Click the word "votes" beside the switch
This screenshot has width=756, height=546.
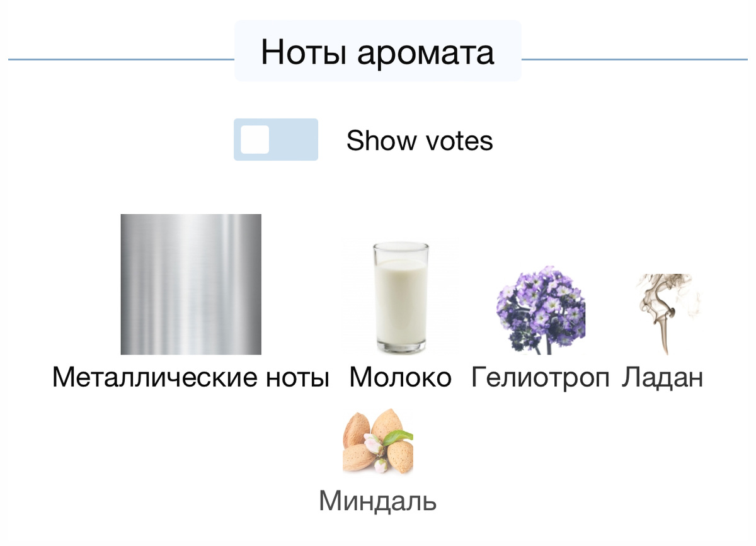tap(459, 140)
